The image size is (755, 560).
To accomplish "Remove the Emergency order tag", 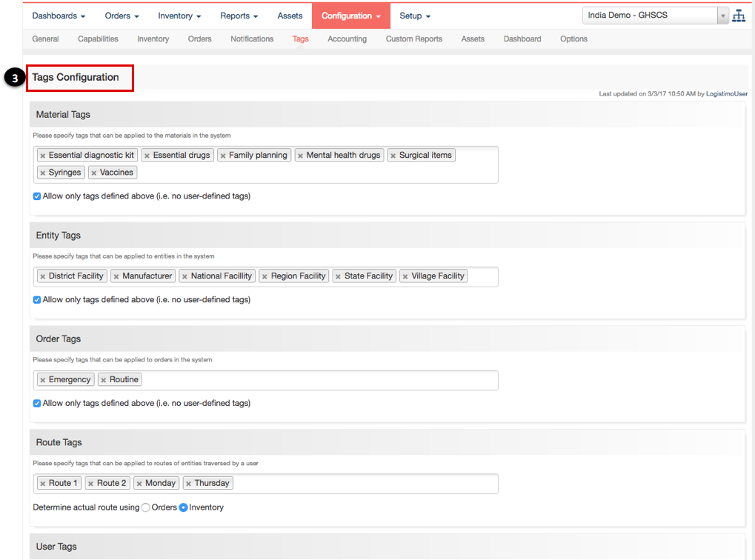I will coord(43,380).
